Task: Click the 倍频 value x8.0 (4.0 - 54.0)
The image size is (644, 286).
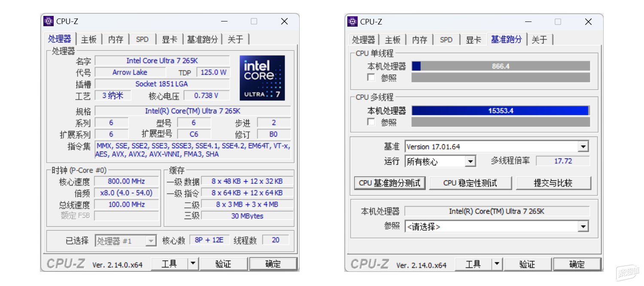Action: pos(127,193)
